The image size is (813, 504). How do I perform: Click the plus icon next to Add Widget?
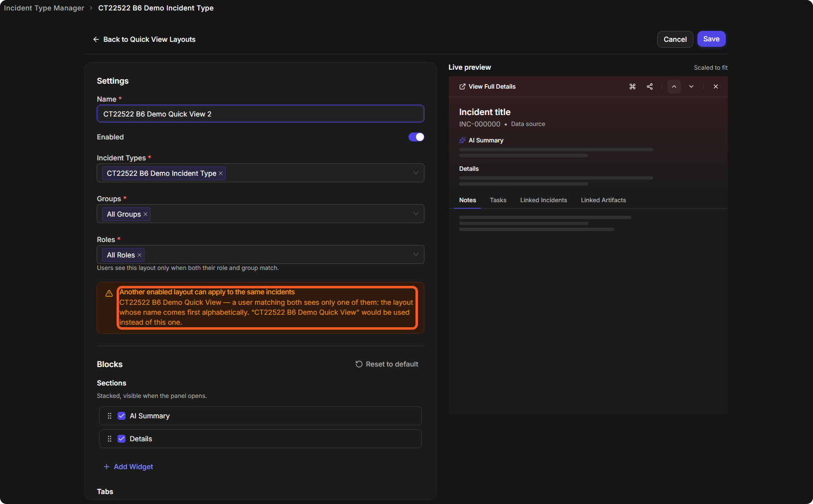click(107, 467)
